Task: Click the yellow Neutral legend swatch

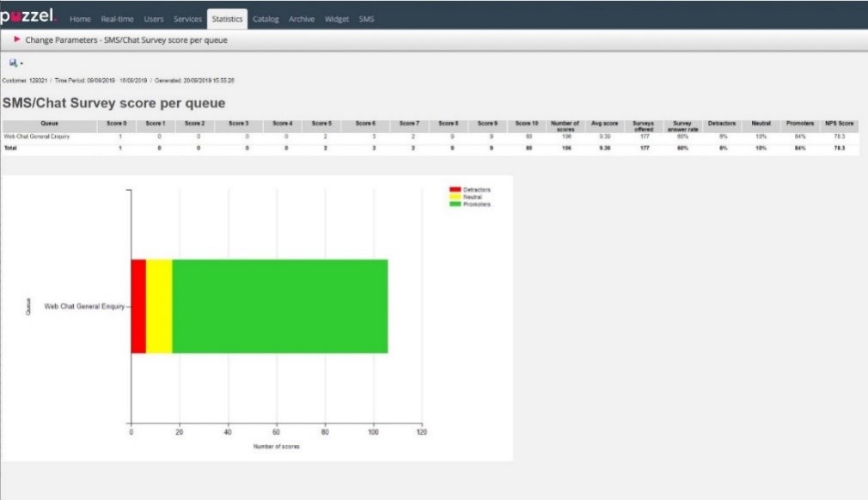Action: [455, 196]
